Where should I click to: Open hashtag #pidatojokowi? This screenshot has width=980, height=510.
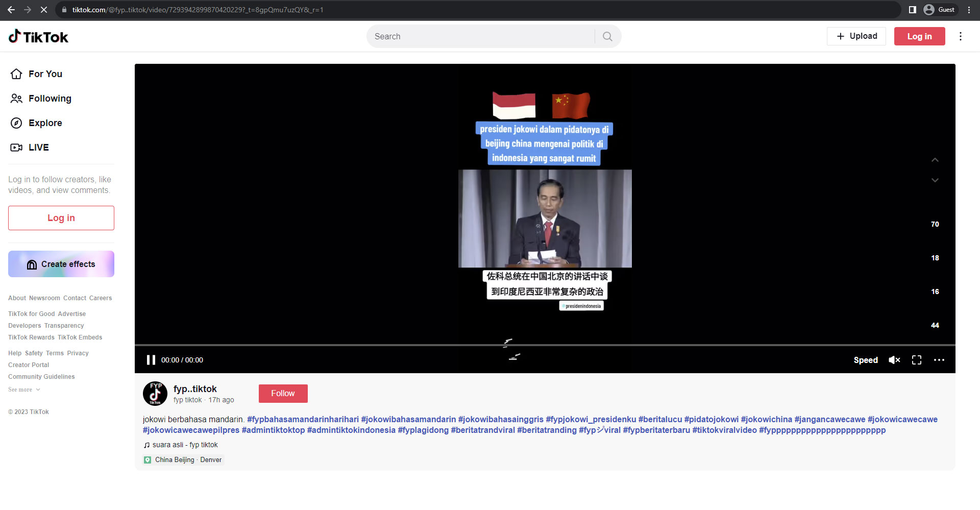click(711, 419)
